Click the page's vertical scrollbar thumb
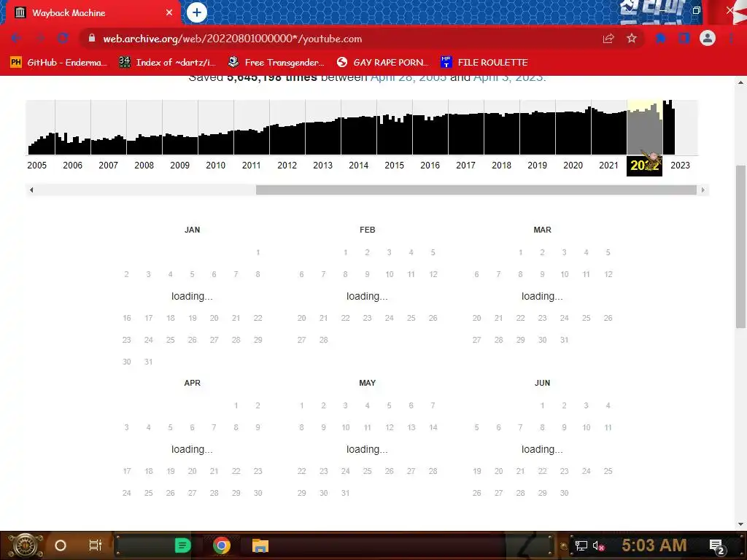Viewport: 747px width, 560px height. 741,246
